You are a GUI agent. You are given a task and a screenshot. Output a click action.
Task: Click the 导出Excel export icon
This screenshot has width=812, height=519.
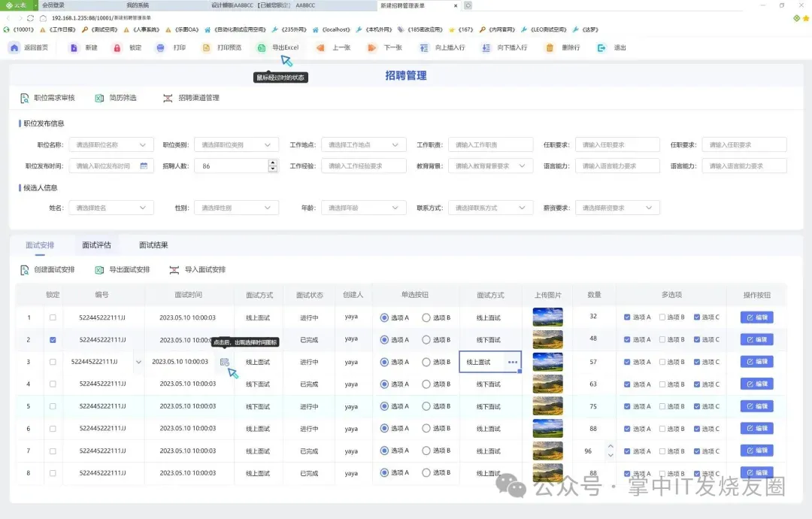[262, 47]
